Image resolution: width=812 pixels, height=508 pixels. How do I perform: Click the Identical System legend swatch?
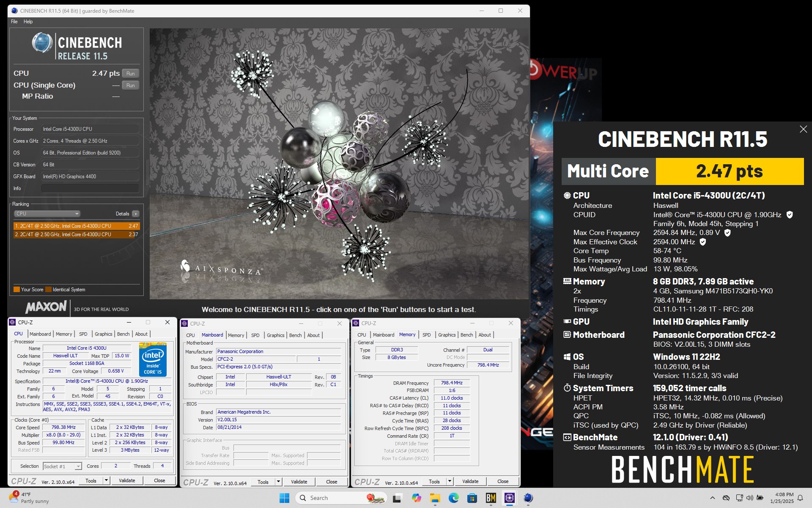49,290
